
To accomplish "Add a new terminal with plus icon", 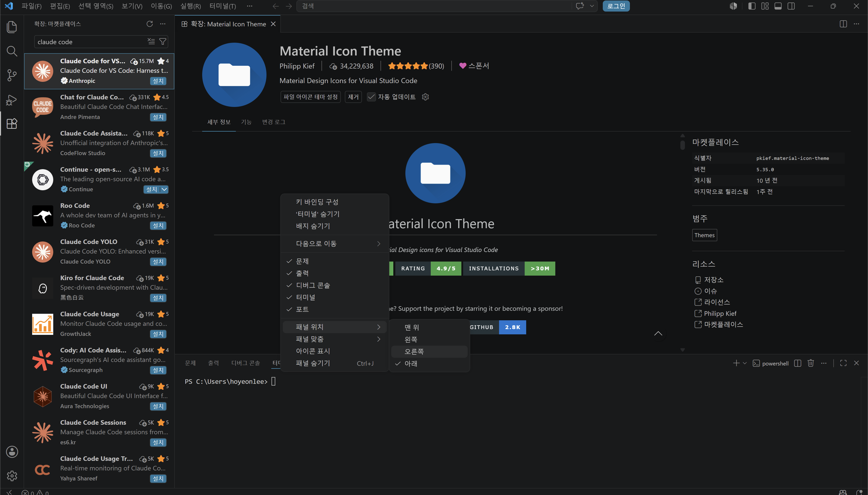I will (x=736, y=363).
